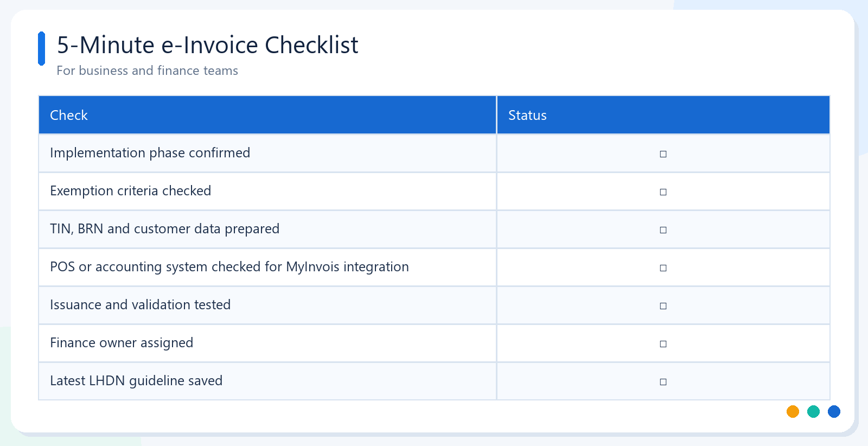Check the Issuance and validation tested box
Viewport: 868px width, 446px height.
[663, 306]
